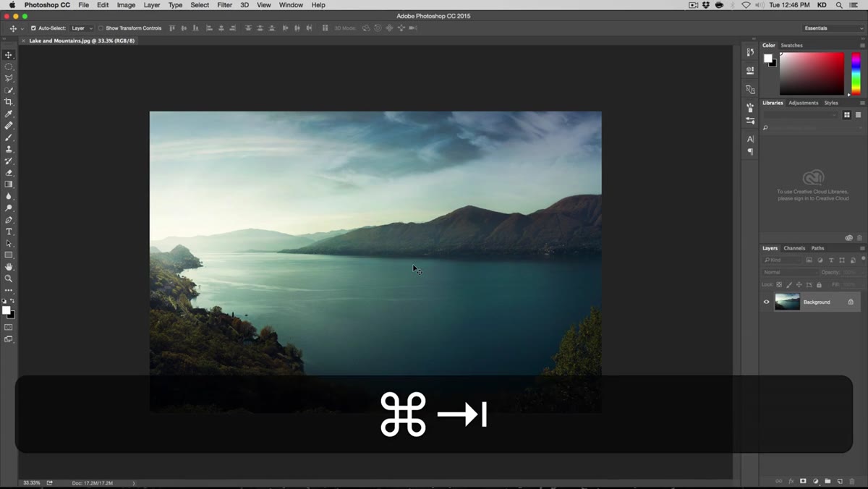Select the Type tool
This screenshot has width=868, height=489.
pyautogui.click(x=9, y=231)
